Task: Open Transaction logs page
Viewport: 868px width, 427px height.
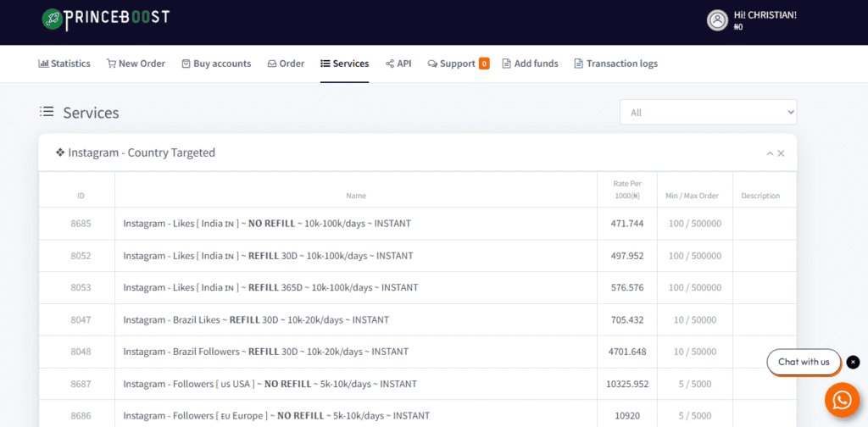Action: 615,64
